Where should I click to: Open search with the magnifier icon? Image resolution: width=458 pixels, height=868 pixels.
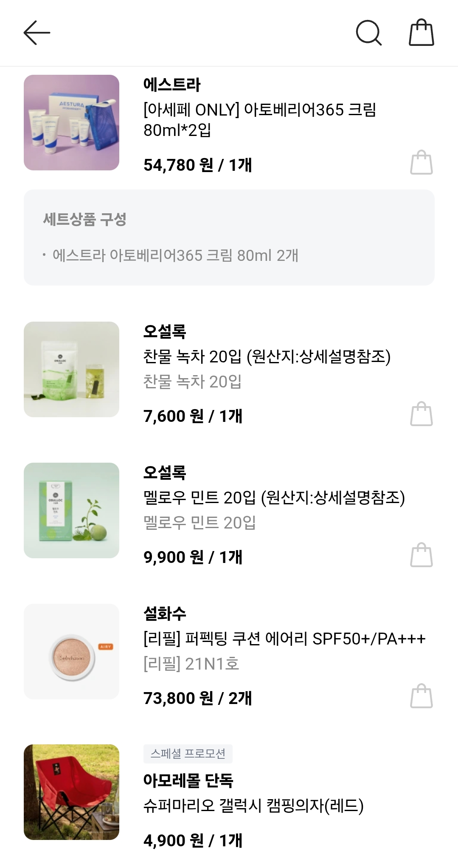368,33
